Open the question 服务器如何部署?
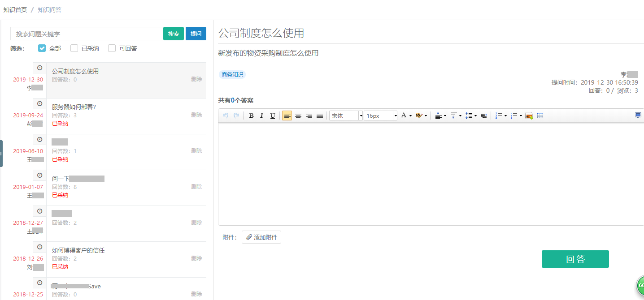 74,107
